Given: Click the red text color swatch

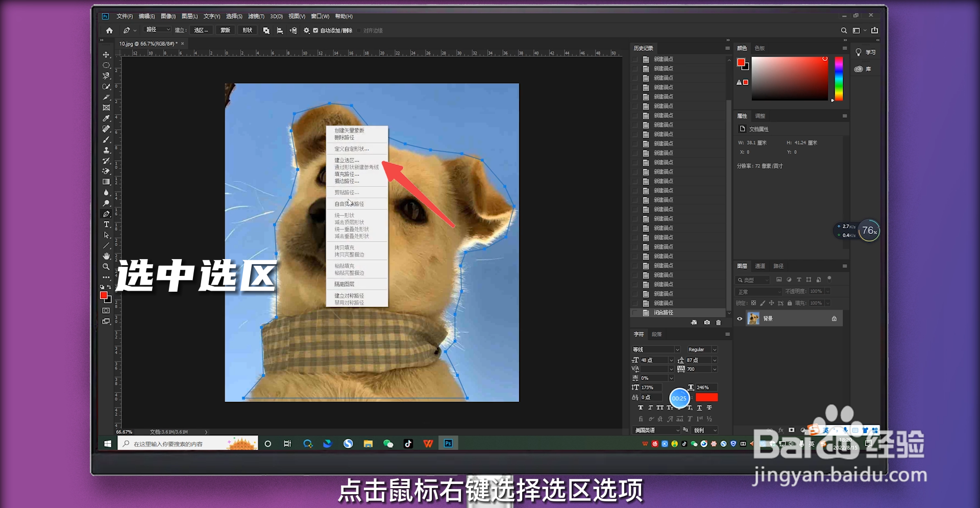Looking at the screenshot, I should coord(706,397).
